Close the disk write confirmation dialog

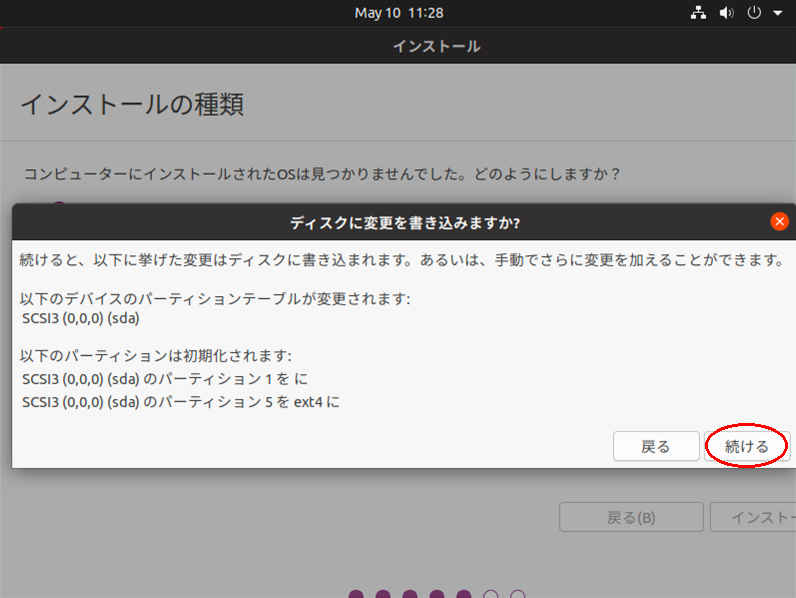(x=780, y=221)
